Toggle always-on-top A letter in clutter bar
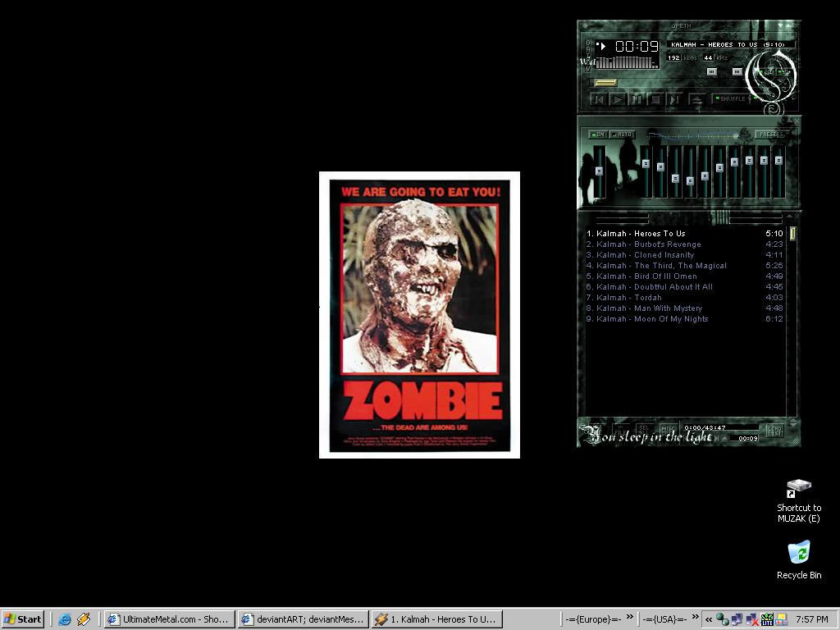This screenshot has width=840, height=630. coord(588,49)
